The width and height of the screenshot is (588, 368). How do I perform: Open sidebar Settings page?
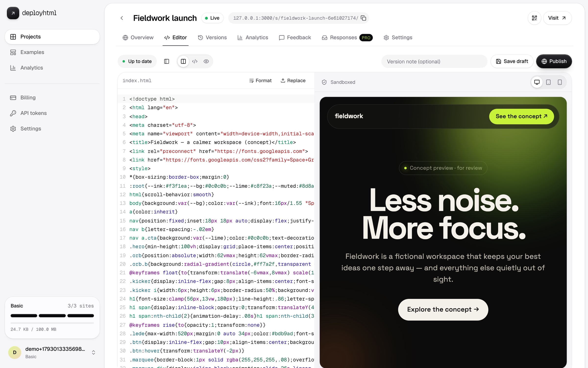point(52,129)
